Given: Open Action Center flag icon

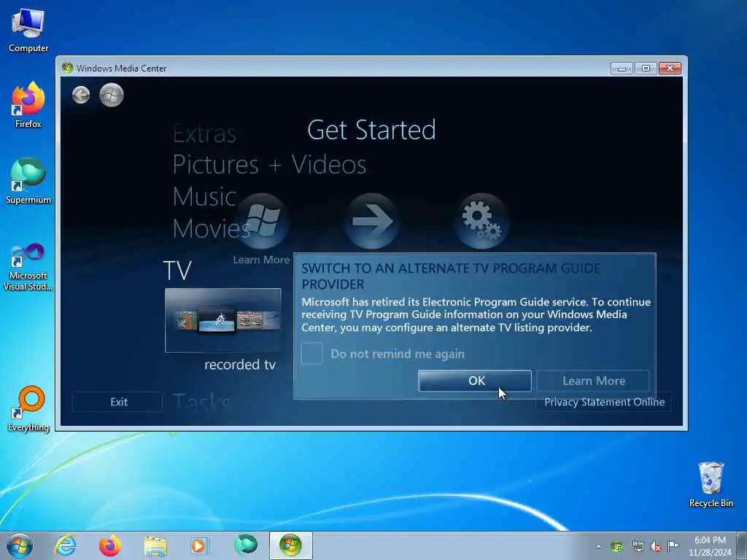Looking at the screenshot, I should (x=673, y=545).
